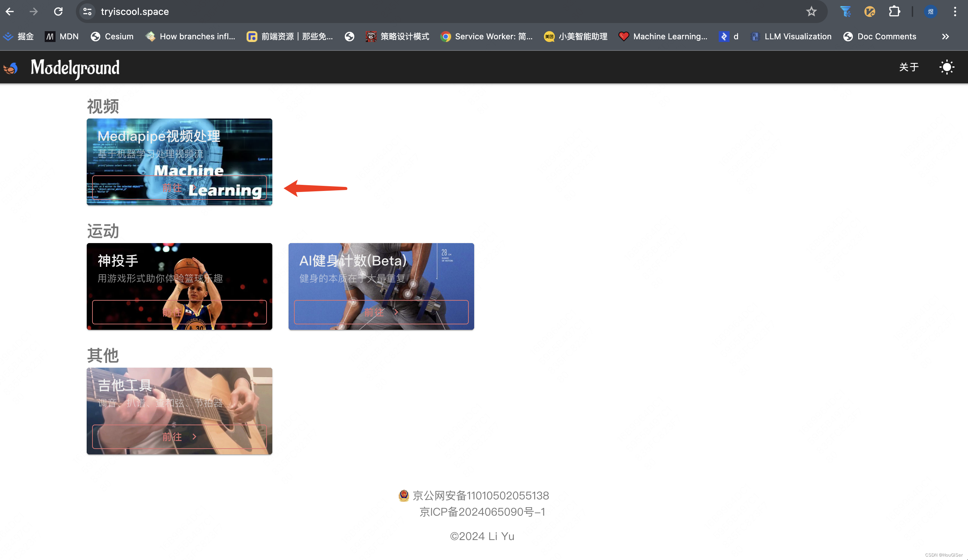Open the orange round extension icon
The height and width of the screenshot is (560, 968).
click(x=870, y=12)
